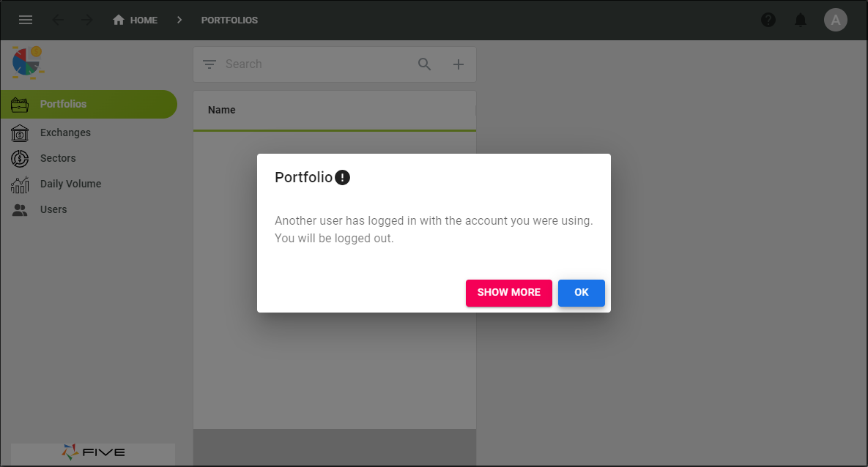Open the hamburger menu icon
This screenshot has width=868, height=467.
[26, 20]
